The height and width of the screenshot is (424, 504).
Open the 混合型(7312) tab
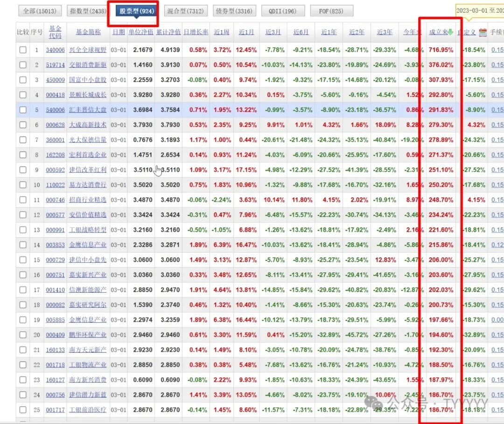(x=185, y=11)
